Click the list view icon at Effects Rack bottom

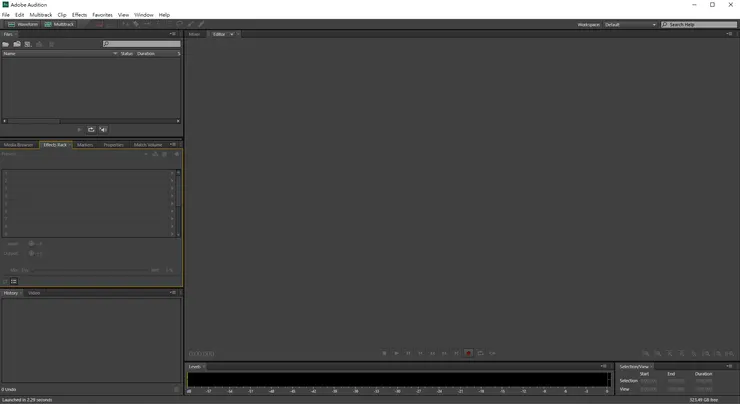14,281
